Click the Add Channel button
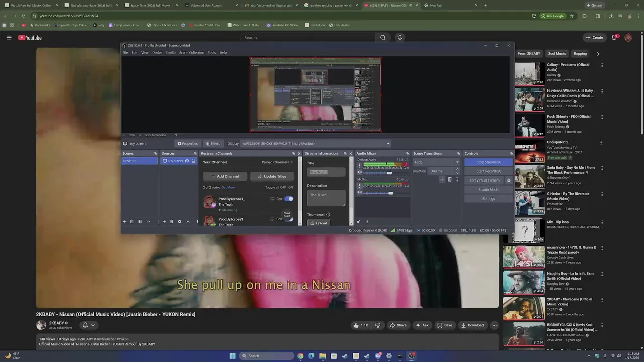The width and height of the screenshot is (644, 362). [x=225, y=176]
